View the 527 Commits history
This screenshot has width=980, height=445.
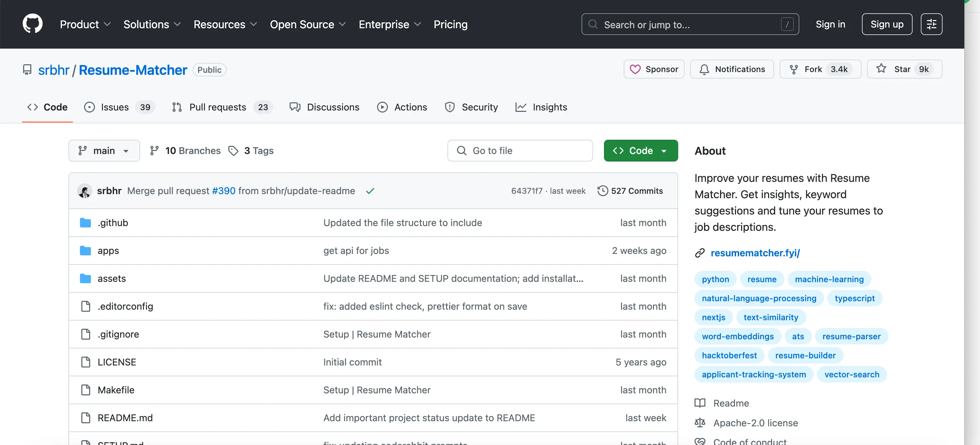tap(630, 191)
